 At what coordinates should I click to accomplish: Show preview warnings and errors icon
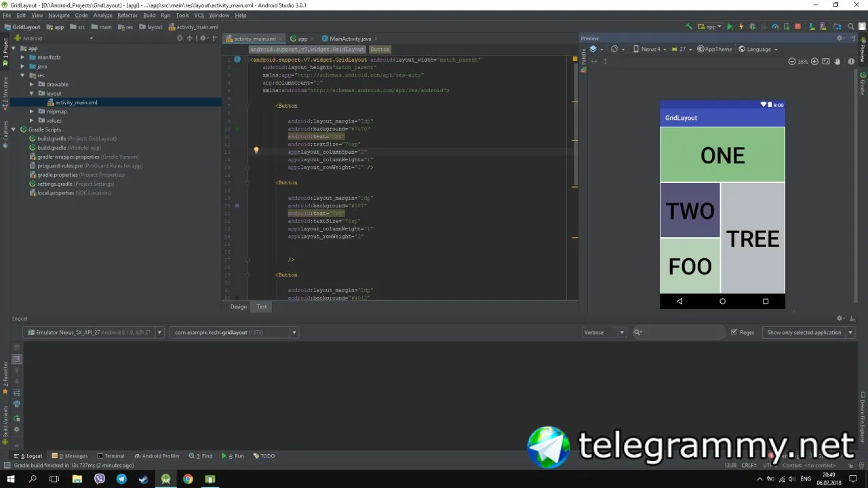click(x=850, y=61)
